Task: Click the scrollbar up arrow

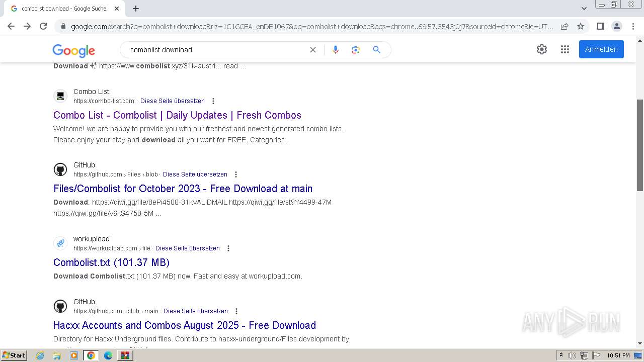Action: pos(640,40)
